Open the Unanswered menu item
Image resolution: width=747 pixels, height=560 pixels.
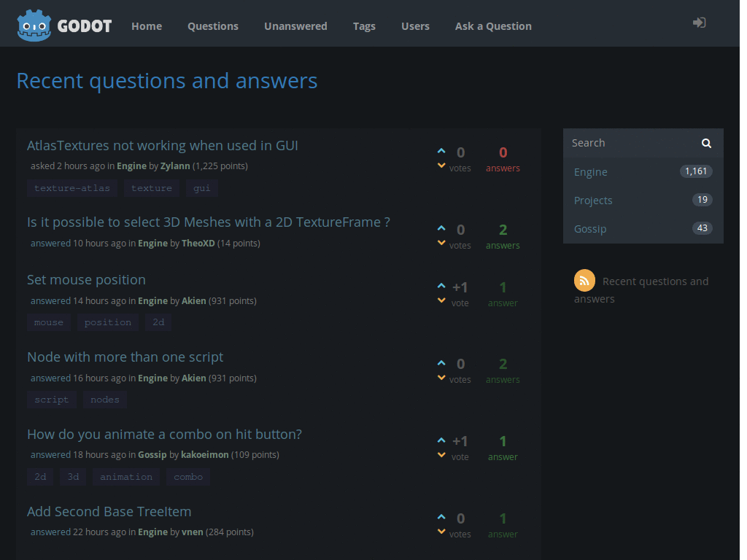(x=296, y=26)
